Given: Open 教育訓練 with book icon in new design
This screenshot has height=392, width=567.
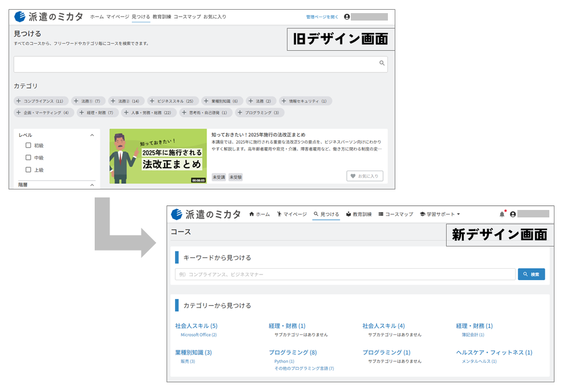Looking at the screenshot, I should 359,214.
